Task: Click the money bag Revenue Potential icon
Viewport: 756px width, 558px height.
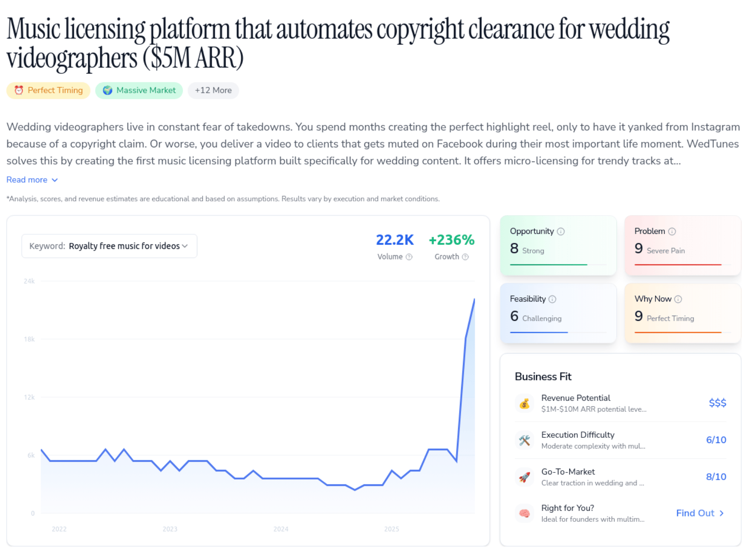Action: click(x=525, y=403)
